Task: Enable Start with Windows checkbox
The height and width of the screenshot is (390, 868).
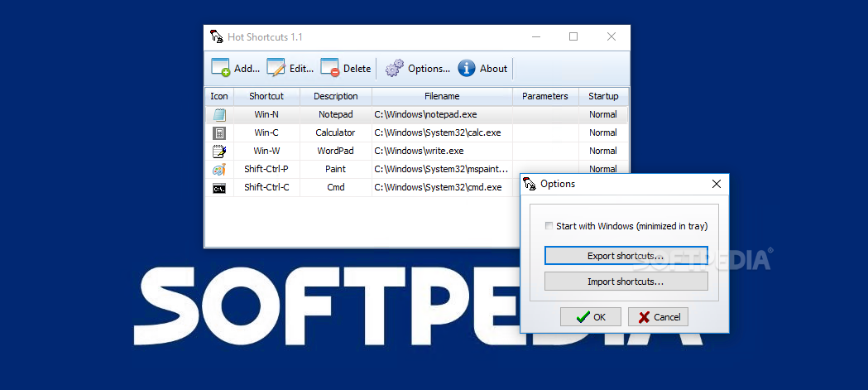Action: coord(549,226)
